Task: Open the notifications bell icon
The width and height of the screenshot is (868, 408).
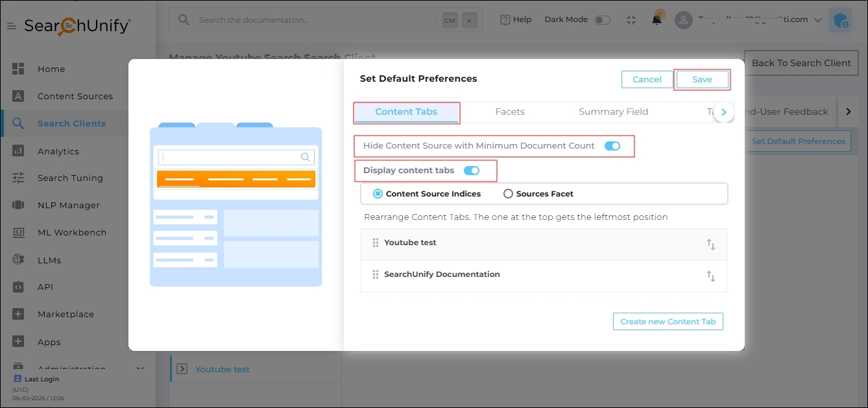Action: pyautogui.click(x=657, y=19)
